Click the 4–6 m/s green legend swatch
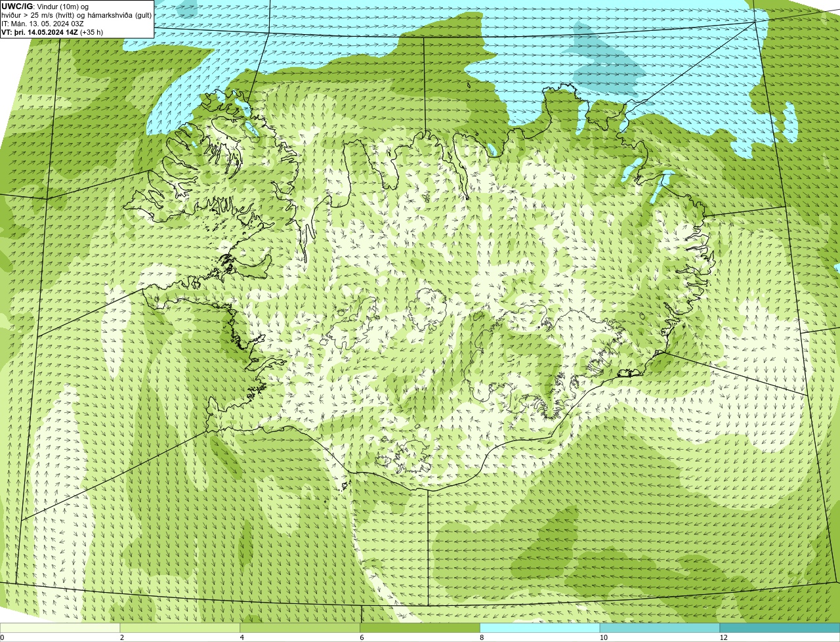Image resolution: width=840 pixels, height=642 pixels. [301, 628]
